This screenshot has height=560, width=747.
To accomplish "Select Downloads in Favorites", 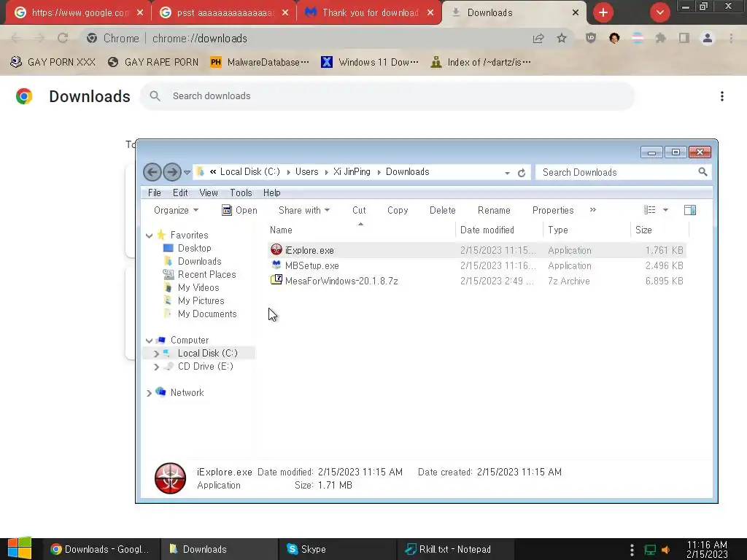I will 199,262.
